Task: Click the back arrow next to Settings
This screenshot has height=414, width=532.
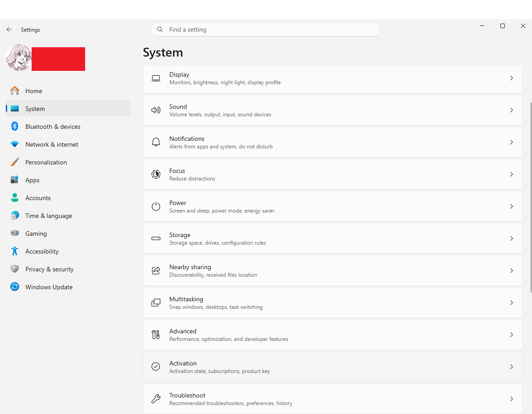Action: coord(9,29)
